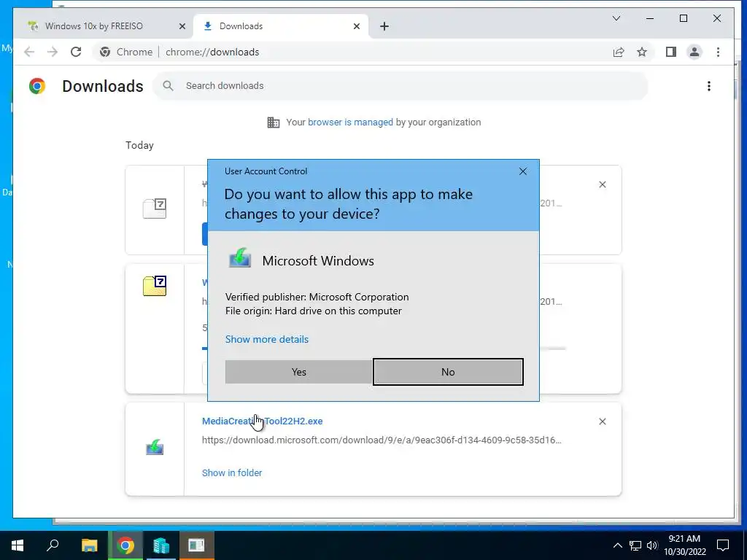747x560 pixels.
Task: Go back to previous page
Action: [x=29, y=52]
